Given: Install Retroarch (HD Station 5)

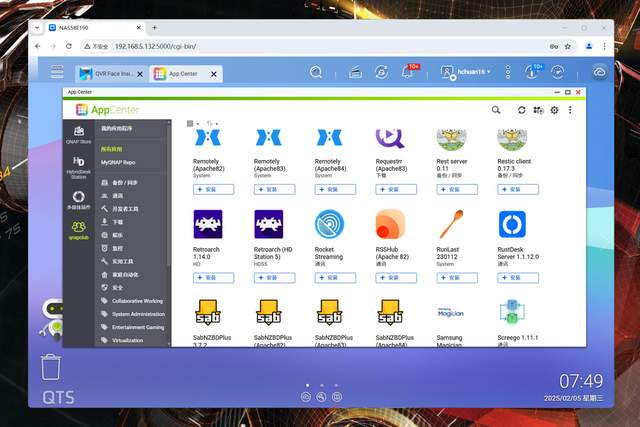Looking at the screenshot, I should [274, 278].
